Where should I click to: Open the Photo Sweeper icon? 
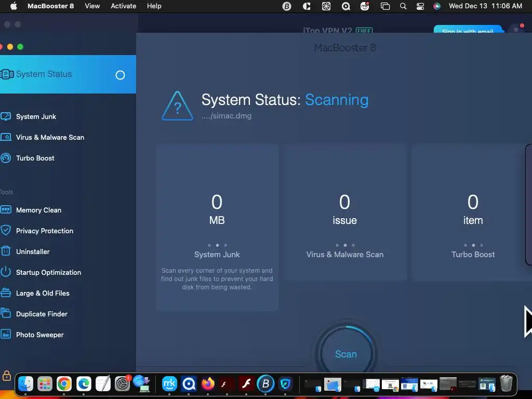pos(5,334)
